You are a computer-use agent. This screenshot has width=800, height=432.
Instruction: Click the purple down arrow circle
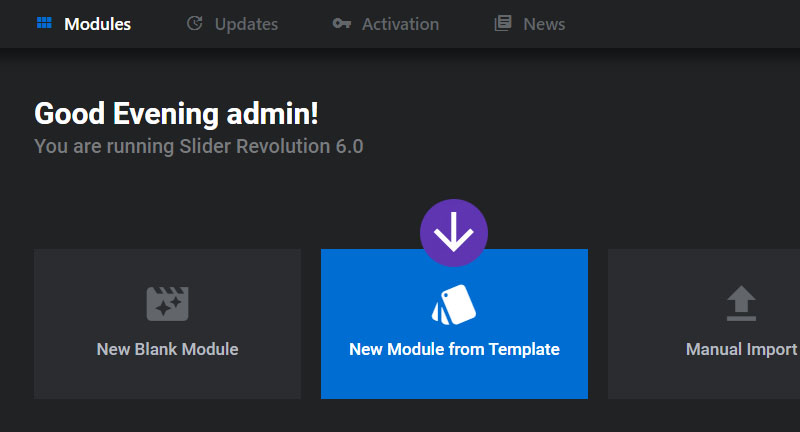[x=454, y=233]
